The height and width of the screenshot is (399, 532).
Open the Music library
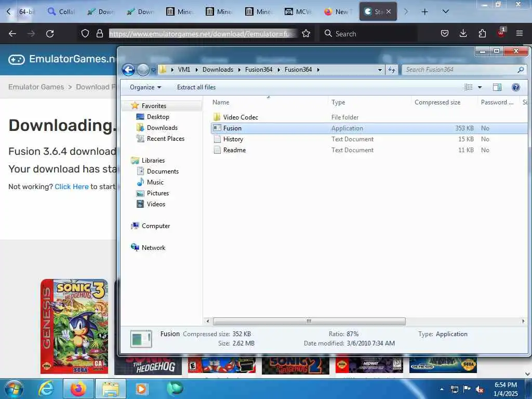click(x=155, y=182)
